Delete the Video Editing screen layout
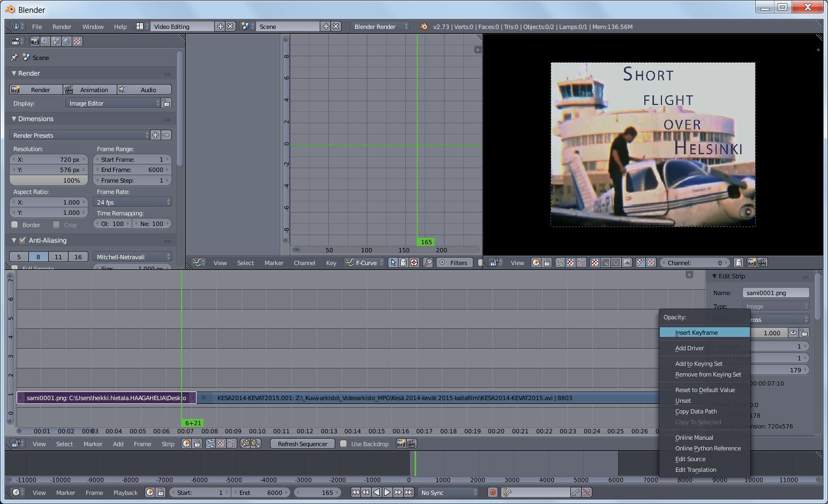Viewport: 828px width, 504px height. [x=230, y=26]
